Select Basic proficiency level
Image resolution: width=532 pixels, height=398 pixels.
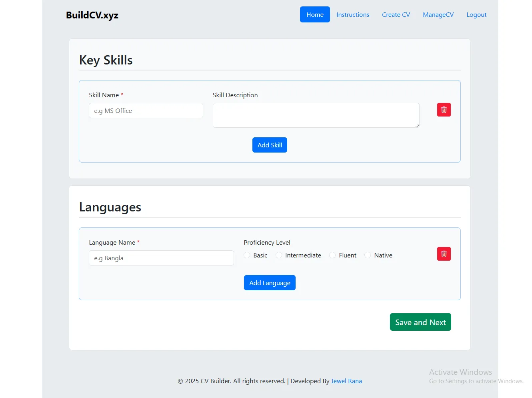[x=247, y=255]
